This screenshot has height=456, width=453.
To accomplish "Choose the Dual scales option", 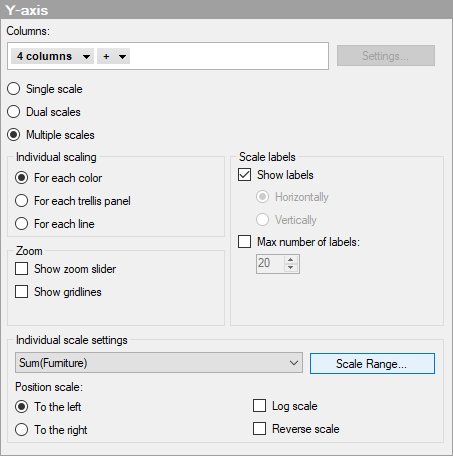I will coord(14,112).
